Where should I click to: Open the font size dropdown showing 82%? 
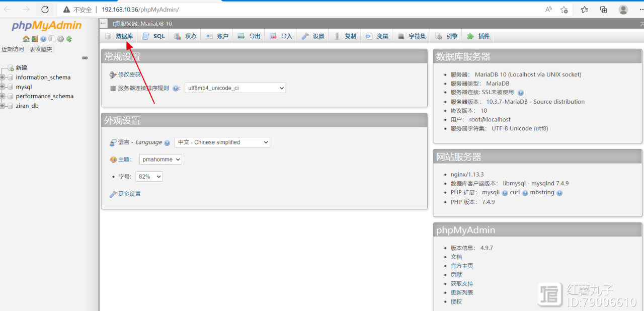tap(149, 177)
